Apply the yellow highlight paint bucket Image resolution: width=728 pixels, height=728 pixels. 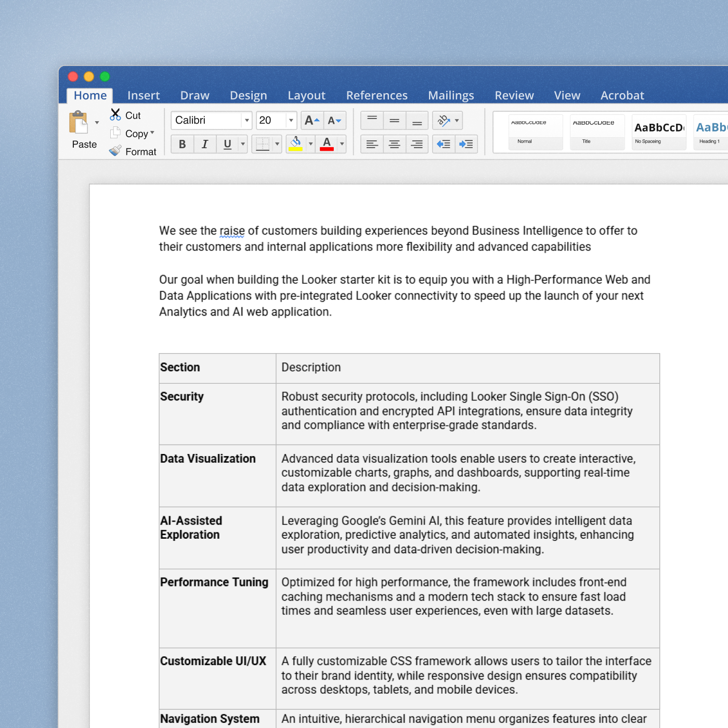pyautogui.click(x=295, y=144)
